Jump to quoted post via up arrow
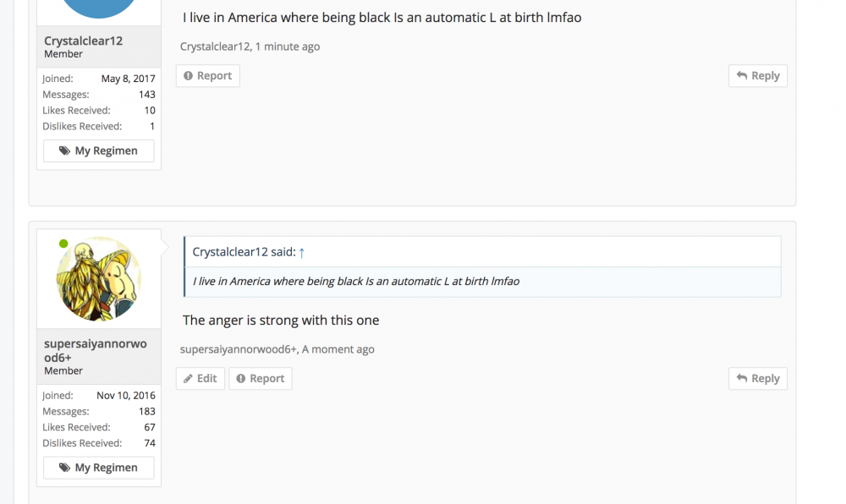The height and width of the screenshot is (504, 846). [x=302, y=252]
